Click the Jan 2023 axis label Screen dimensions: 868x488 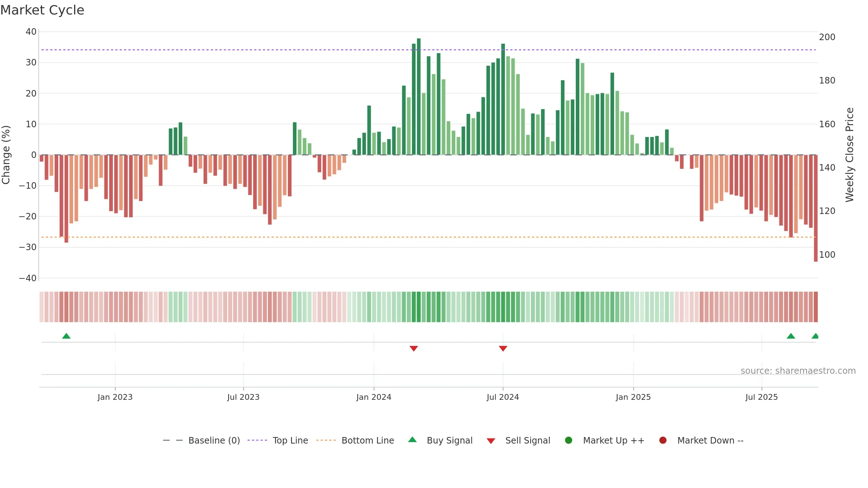coord(115,397)
